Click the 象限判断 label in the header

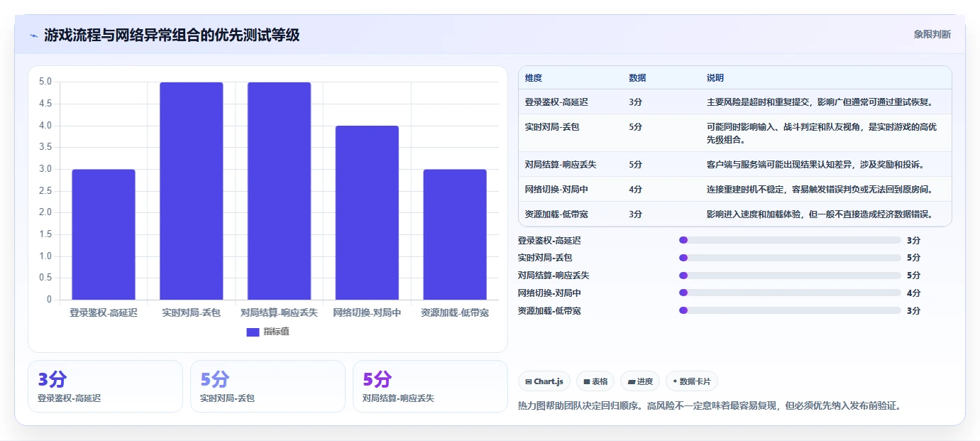932,34
